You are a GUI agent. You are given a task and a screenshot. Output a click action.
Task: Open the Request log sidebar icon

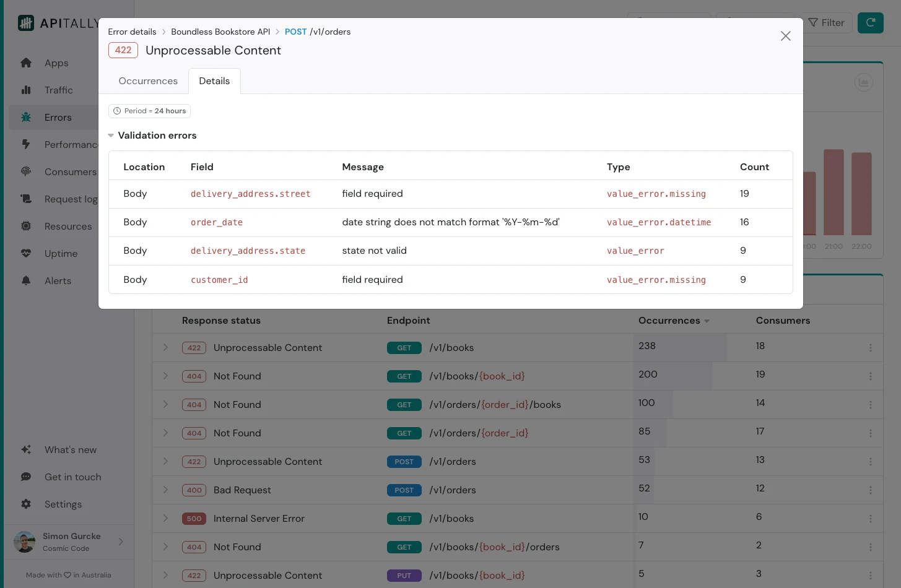[x=26, y=199]
